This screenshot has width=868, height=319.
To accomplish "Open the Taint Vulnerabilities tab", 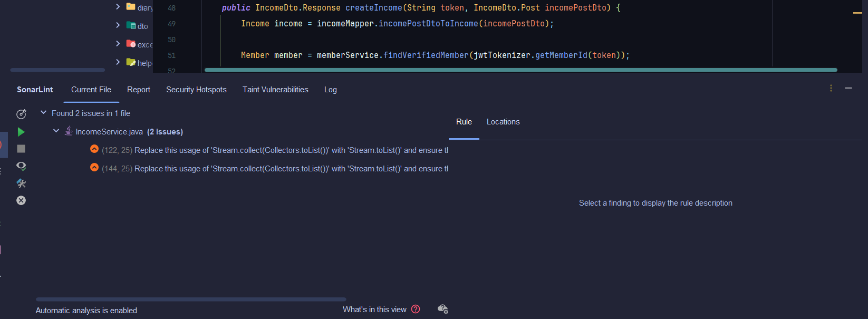I will (x=275, y=90).
